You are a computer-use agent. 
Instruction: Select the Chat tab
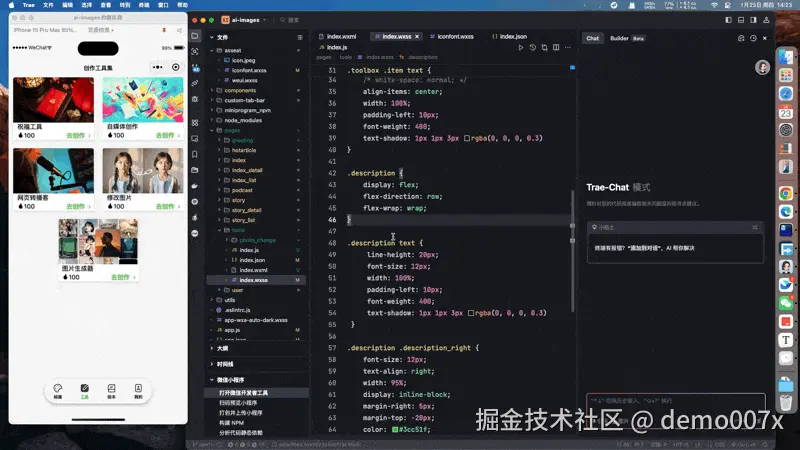pos(592,38)
